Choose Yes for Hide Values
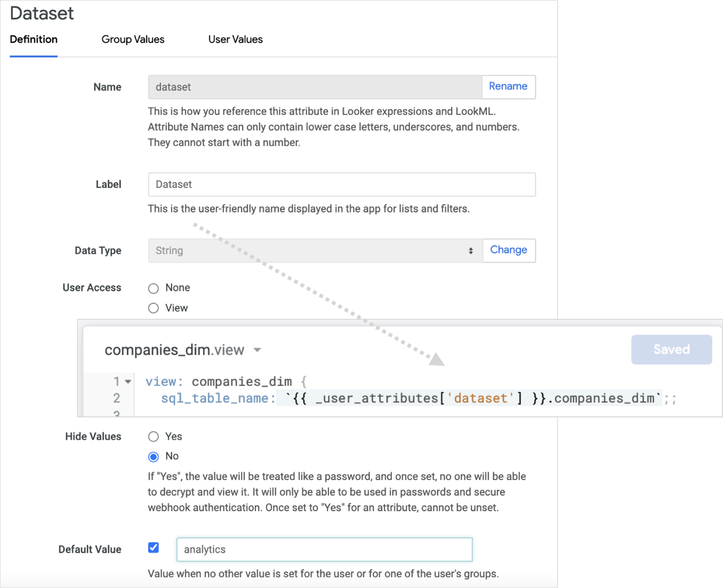 [x=154, y=437]
